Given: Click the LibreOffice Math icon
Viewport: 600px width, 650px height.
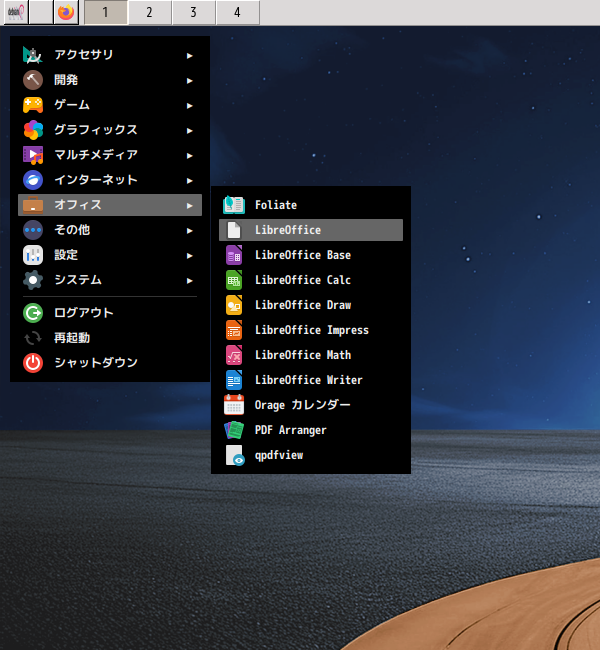Looking at the screenshot, I should point(234,355).
